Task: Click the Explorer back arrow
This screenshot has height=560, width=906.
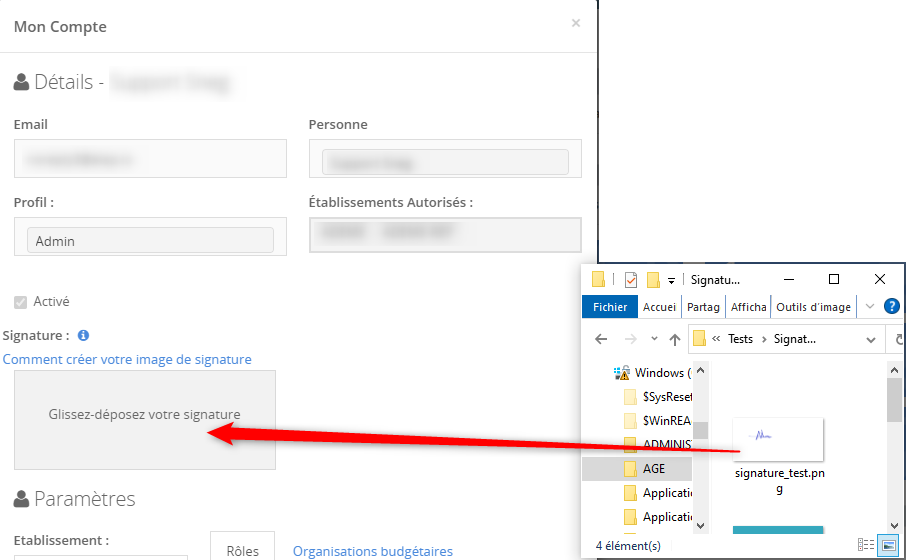Action: point(601,339)
